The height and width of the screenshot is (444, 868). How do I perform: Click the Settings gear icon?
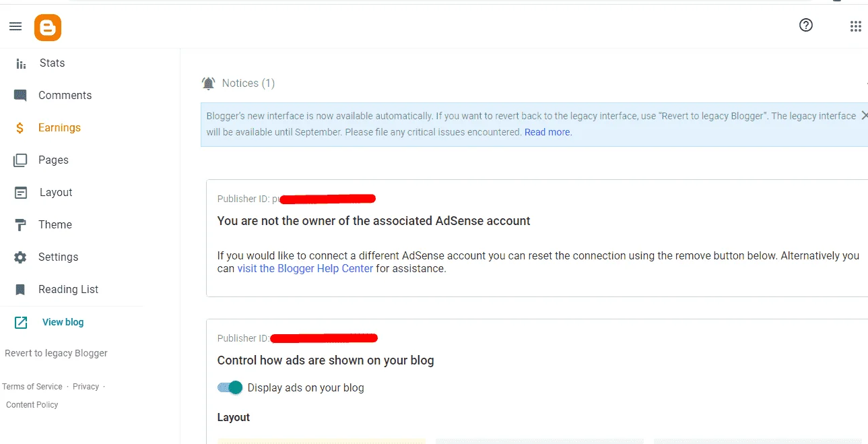tap(20, 257)
